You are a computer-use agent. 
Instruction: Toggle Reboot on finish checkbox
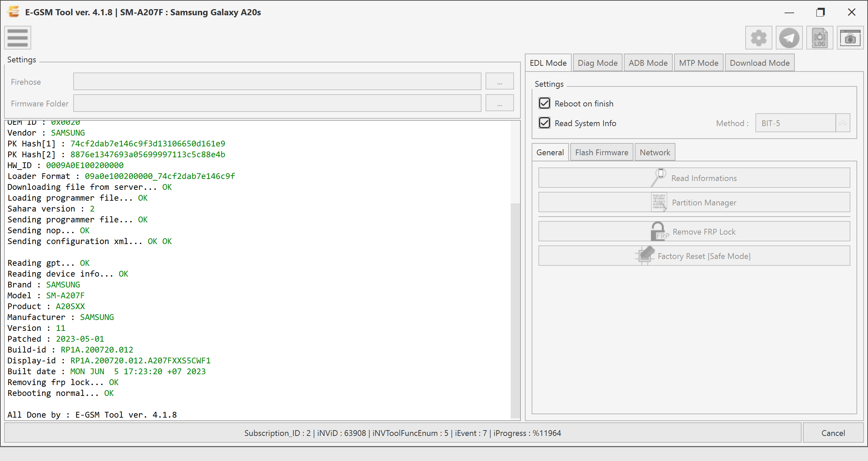point(545,103)
